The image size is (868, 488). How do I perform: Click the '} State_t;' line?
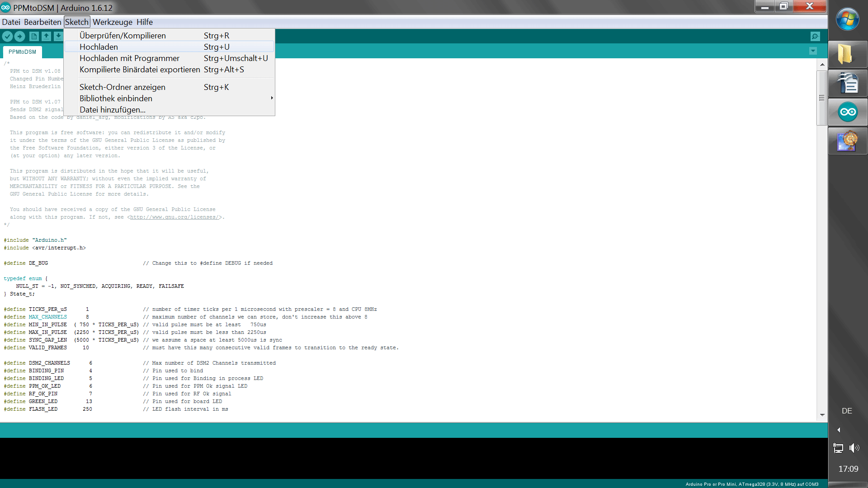point(19,294)
